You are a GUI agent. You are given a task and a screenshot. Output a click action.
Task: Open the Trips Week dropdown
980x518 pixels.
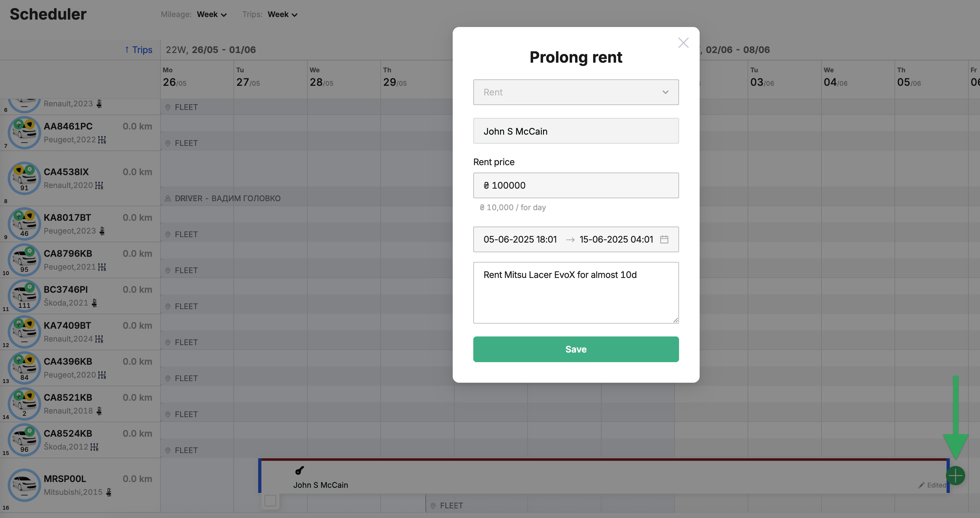point(282,14)
